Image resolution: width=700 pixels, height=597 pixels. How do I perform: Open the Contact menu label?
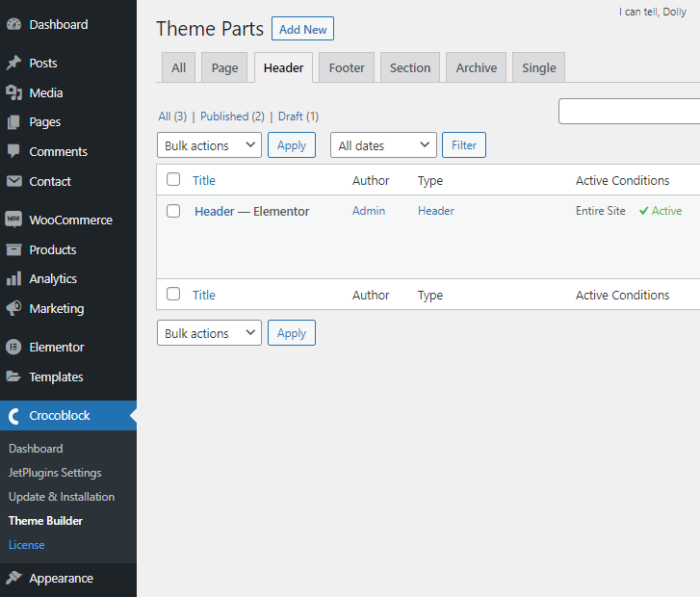click(50, 181)
